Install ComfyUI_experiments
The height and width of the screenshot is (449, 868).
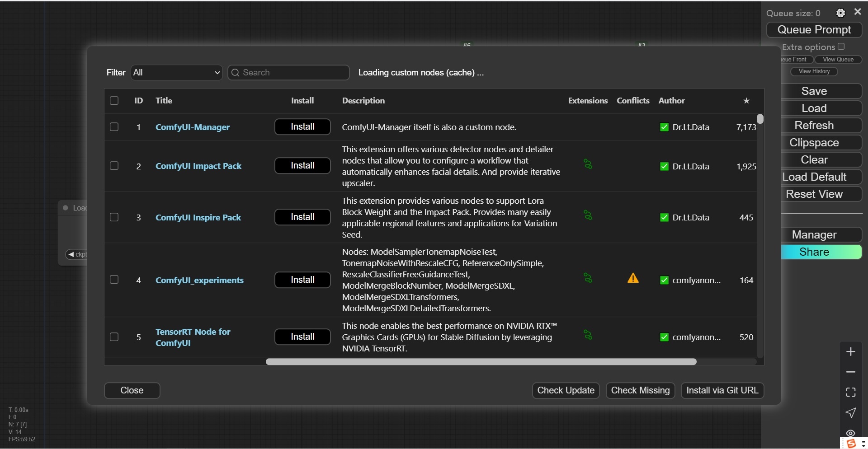(302, 280)
